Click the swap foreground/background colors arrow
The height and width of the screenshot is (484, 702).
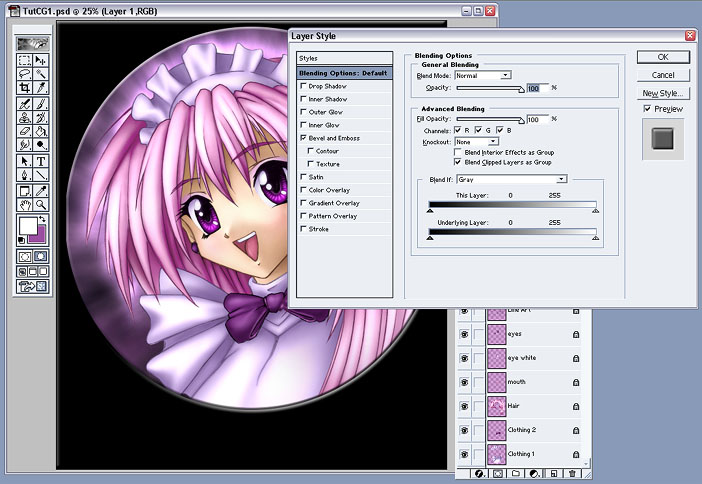42,219
